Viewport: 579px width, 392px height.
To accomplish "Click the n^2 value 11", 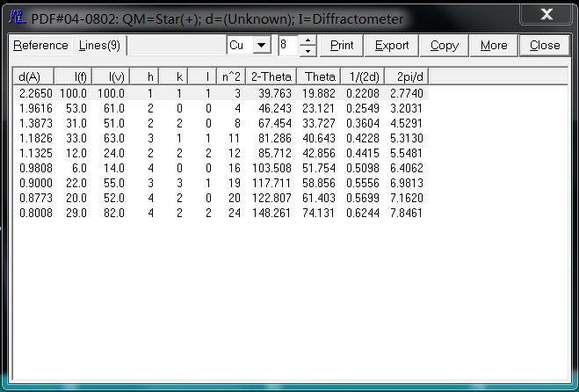I will (x=234, y=138).
